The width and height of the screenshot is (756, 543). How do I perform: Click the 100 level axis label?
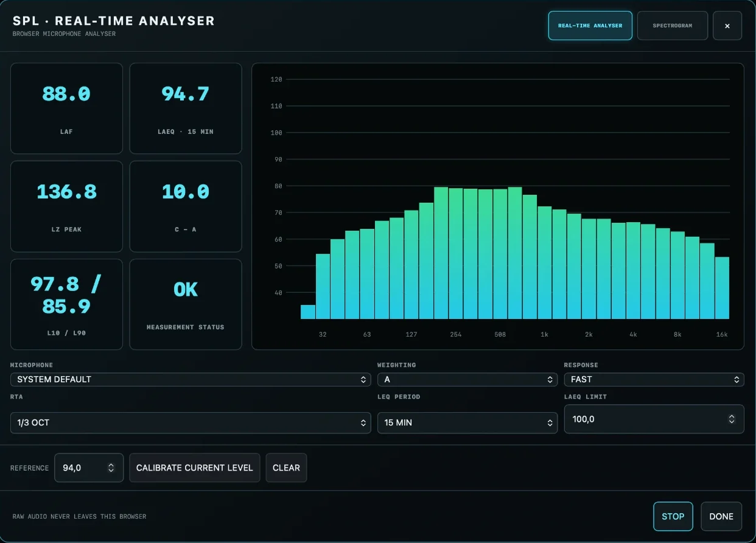click(x=276, y=133)
